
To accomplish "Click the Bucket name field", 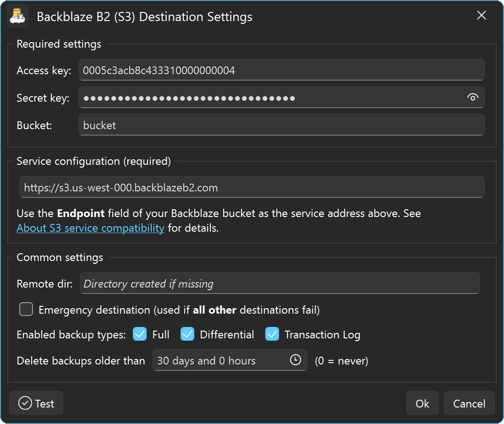I will (281, 125).
